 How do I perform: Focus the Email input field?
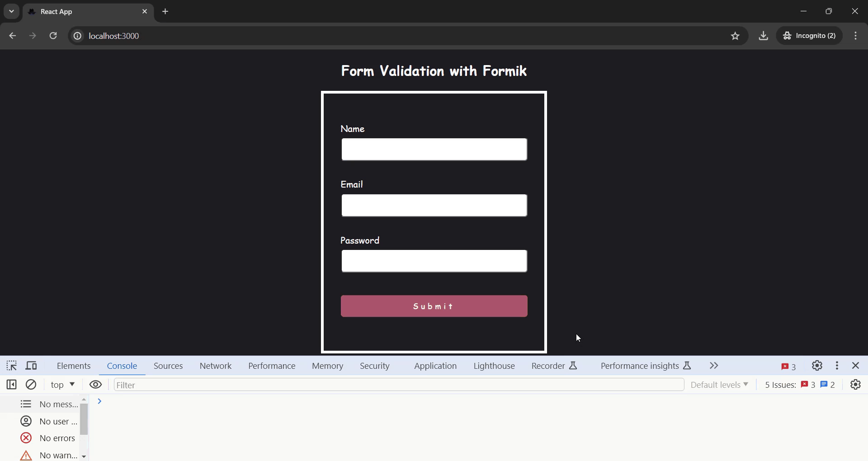(x=434, y=206)
